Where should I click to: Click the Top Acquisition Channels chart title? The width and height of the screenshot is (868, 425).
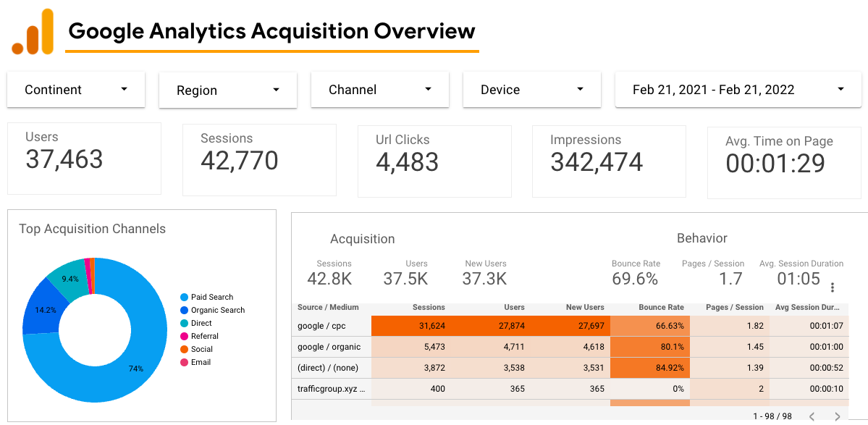93,229
